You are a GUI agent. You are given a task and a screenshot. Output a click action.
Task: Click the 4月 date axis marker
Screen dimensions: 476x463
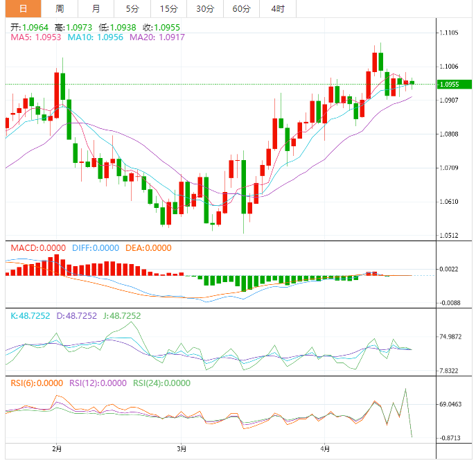[325, 449]
